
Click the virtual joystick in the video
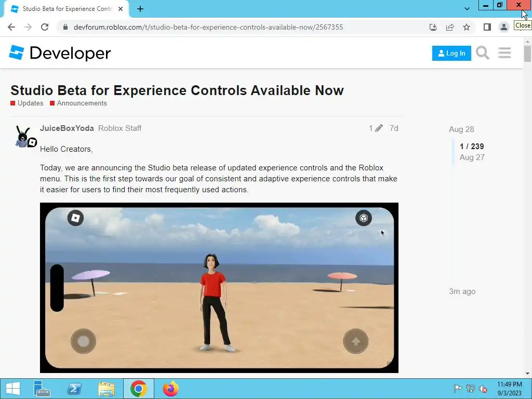(x=83, y=341)
